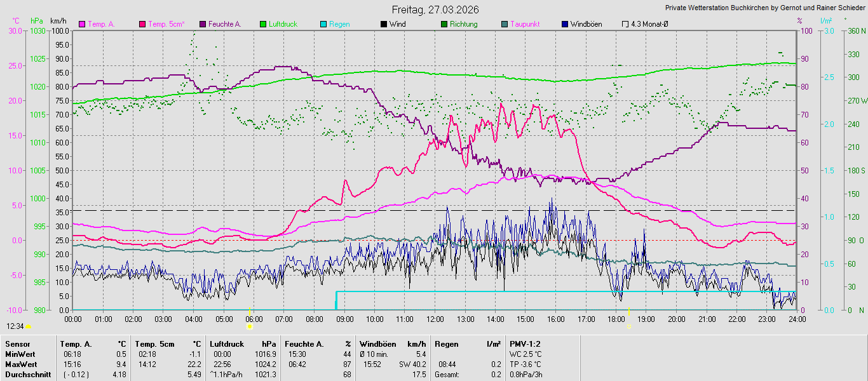
Task: Click the PMV-1:2 column header
Action: pos(525,344)
